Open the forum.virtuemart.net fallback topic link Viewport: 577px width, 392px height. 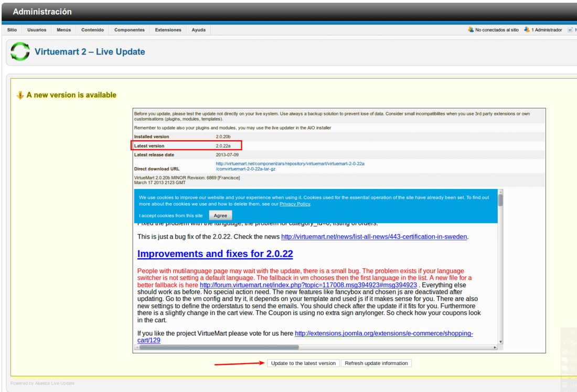[308, 285]
